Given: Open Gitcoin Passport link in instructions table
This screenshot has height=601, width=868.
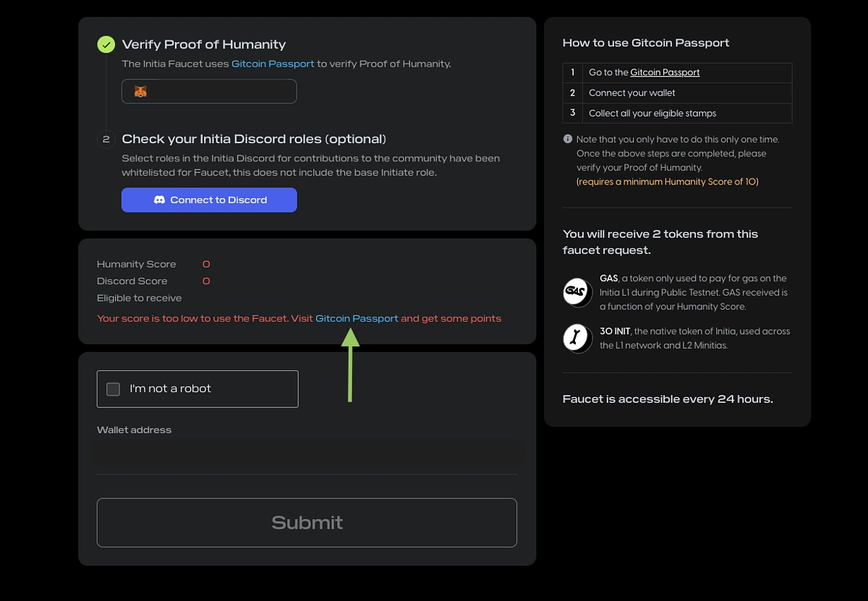Looking at the screenshot, I should (x=665, y=72).
